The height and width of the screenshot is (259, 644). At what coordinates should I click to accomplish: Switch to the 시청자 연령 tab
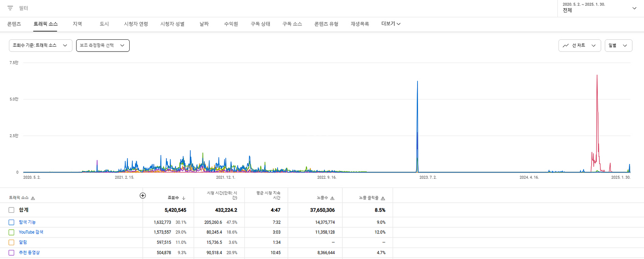point(136,24)
